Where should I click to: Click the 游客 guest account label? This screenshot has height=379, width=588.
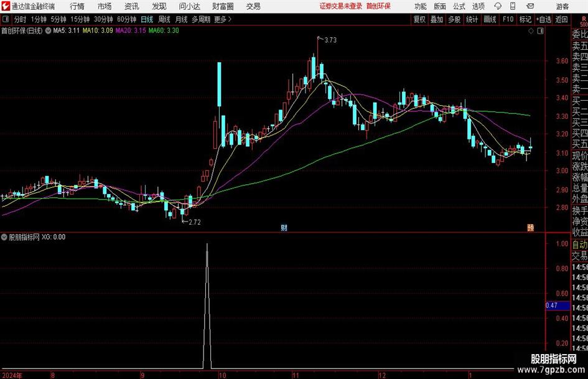click(x=562, y=6)
